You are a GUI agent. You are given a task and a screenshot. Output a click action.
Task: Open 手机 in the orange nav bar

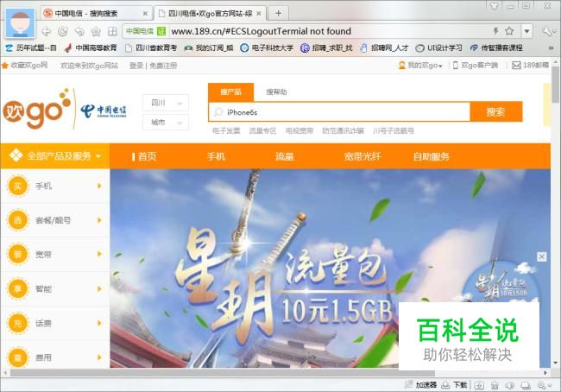216,156
